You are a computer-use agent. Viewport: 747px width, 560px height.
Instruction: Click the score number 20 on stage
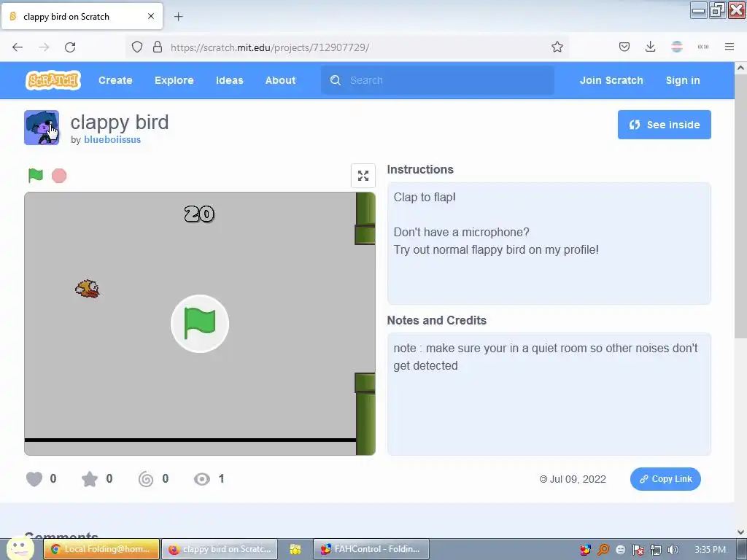199,214
